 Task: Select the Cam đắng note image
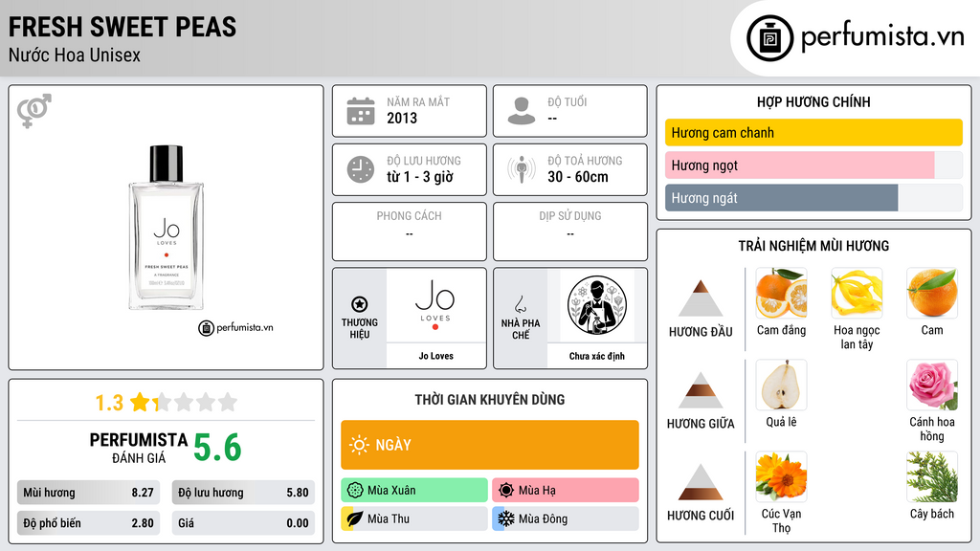[x=781, y=293]
